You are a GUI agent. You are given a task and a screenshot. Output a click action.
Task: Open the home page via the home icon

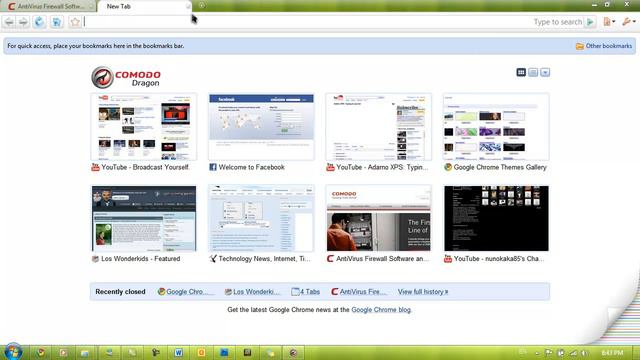tap(57, 22)
